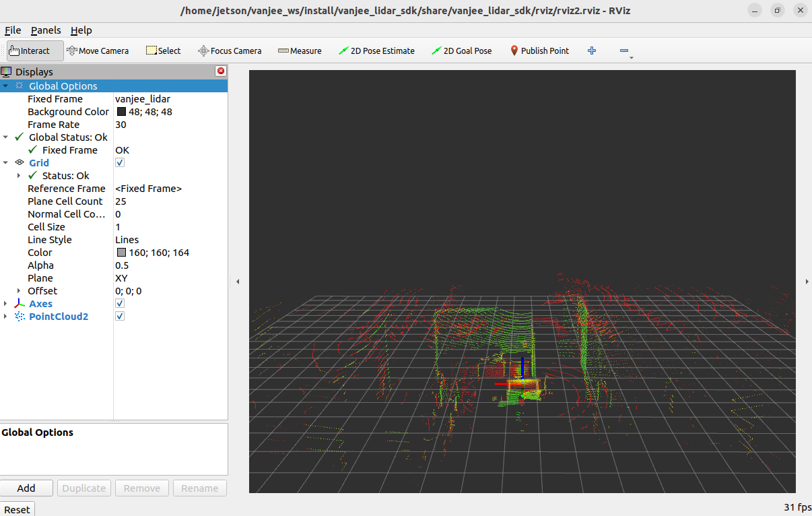The width and height of the screenshot is (812, 516).
Task: Click the Rename button
Action: point(200,488)
